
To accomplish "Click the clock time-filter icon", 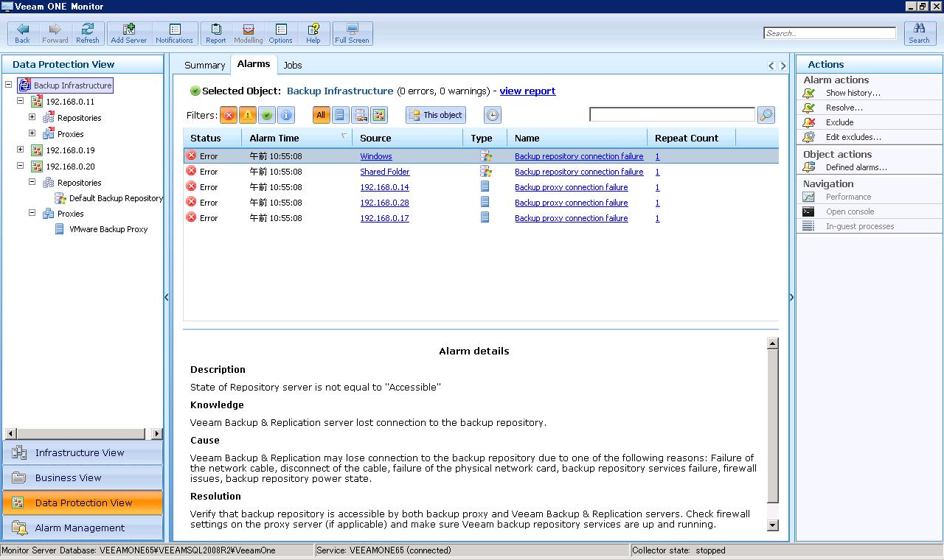I will pyautogui.click(x=493, y=115).
